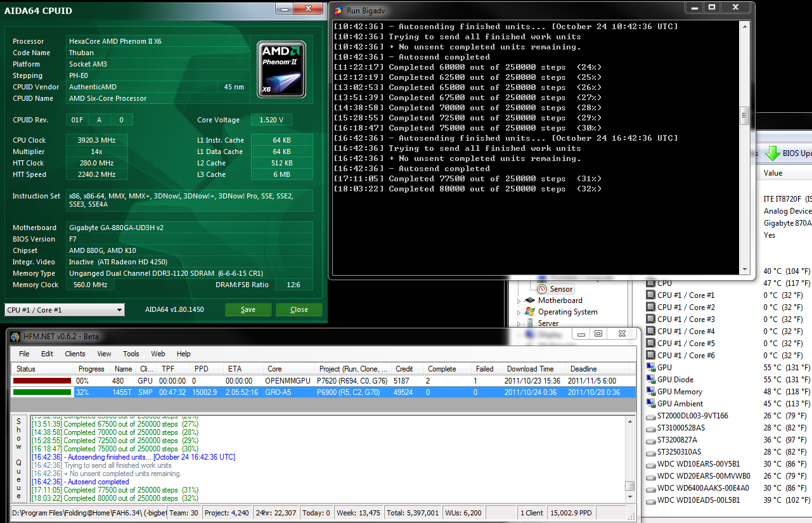Expand the Motherboard tree node
The height and width of the screenshot is (523, 812).
(x=519, y=300)
